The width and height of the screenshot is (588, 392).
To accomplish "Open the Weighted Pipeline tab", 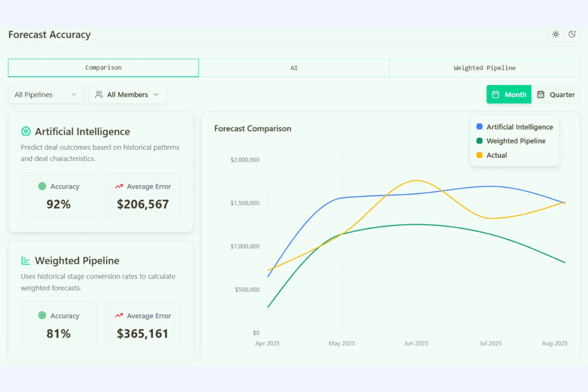I will click(x=484, y=68).
